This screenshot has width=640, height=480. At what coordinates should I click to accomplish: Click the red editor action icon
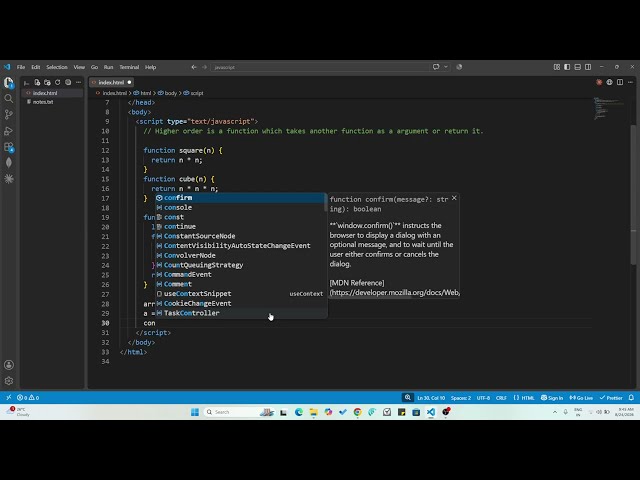599,82
